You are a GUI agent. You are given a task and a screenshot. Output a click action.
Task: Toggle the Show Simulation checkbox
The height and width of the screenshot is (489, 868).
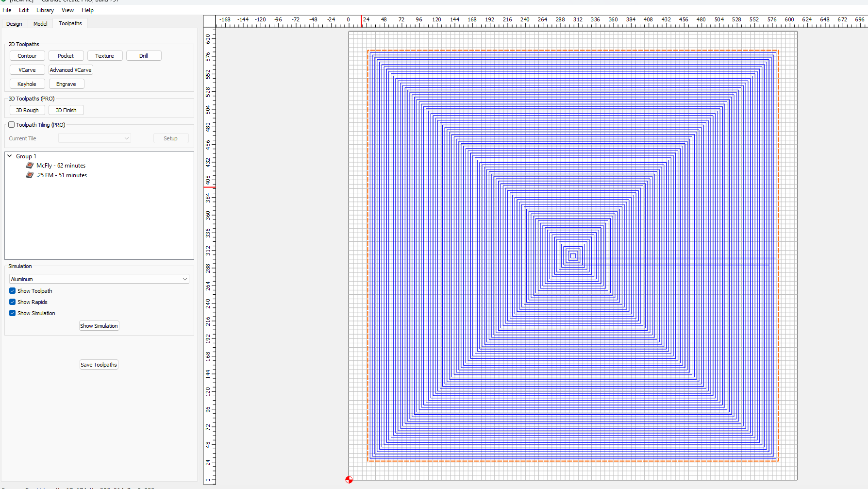pos(13,313)
